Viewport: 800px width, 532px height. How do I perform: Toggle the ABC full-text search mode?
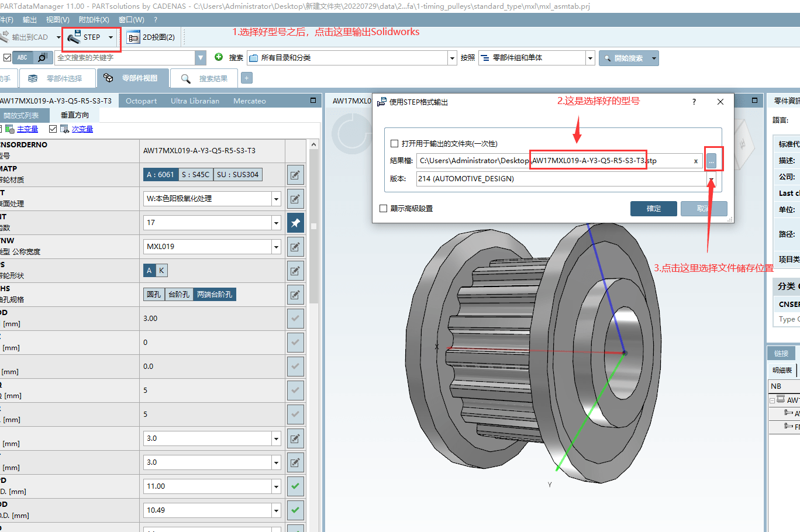[x=22, y=58]
